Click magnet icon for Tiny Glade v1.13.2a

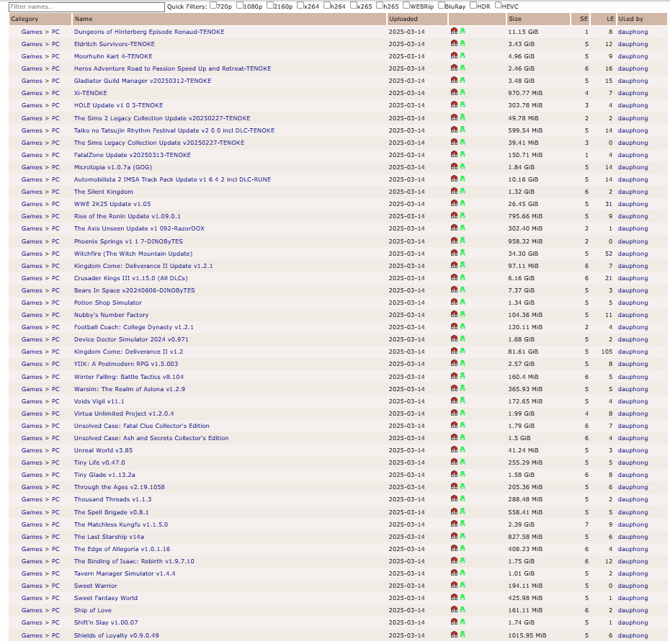coord(454,474)
